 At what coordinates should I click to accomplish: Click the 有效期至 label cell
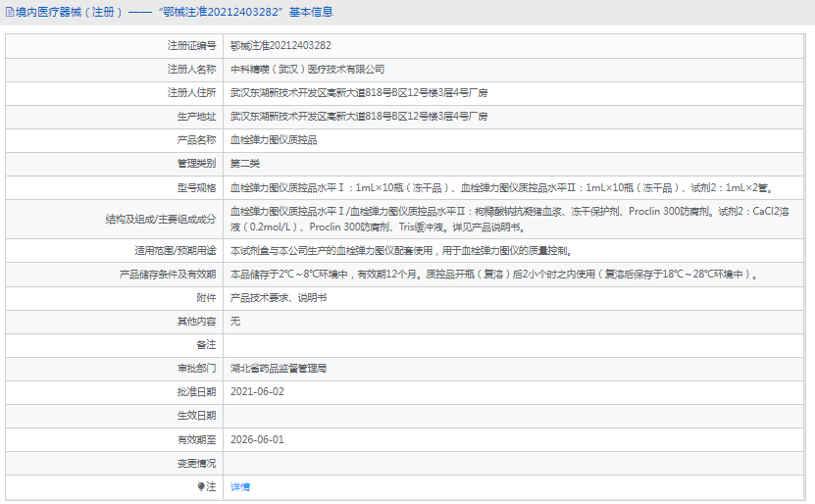(x=115, y=439)
